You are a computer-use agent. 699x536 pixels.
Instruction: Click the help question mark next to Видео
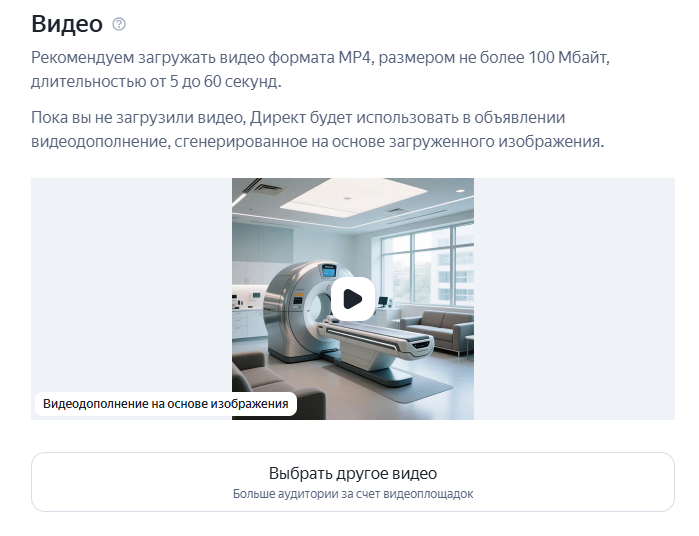pos(120,24)
